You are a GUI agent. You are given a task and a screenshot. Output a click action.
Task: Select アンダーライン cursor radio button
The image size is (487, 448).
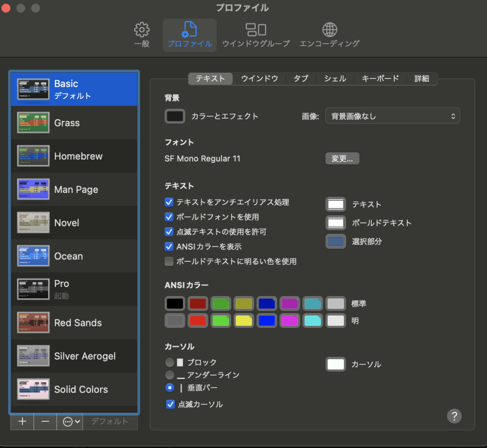point(170,375)
